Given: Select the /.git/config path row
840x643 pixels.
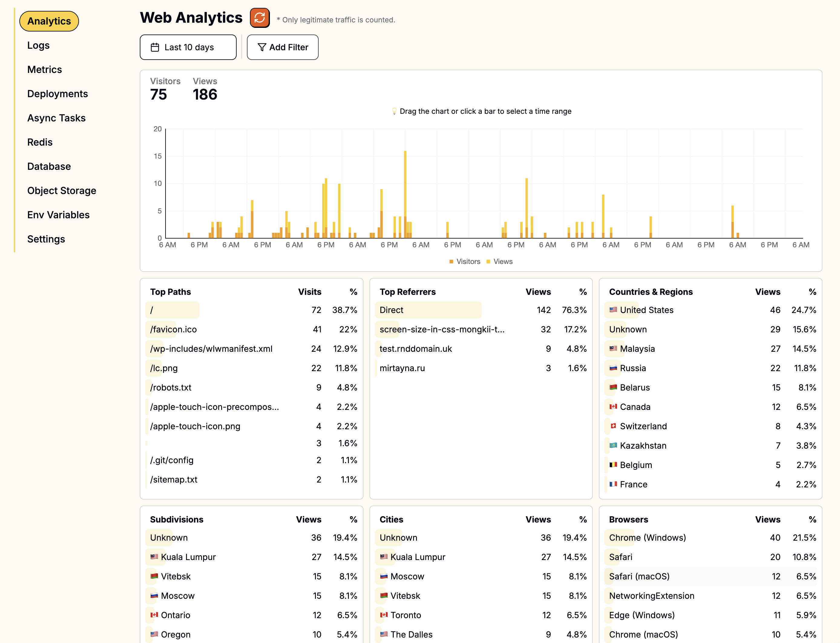Looking at the screenshot, I should tap(252, 460).
